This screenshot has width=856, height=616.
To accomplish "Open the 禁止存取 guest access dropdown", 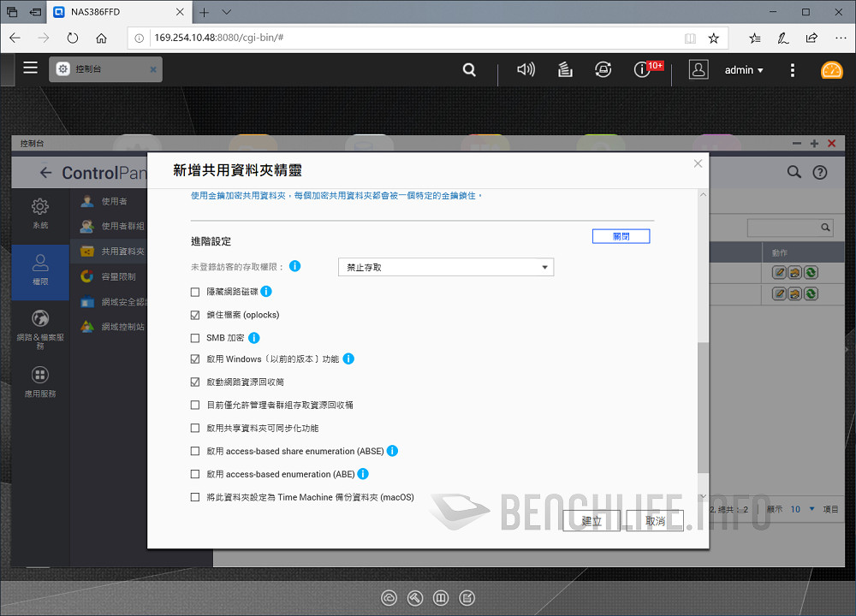I will [446, 268].
